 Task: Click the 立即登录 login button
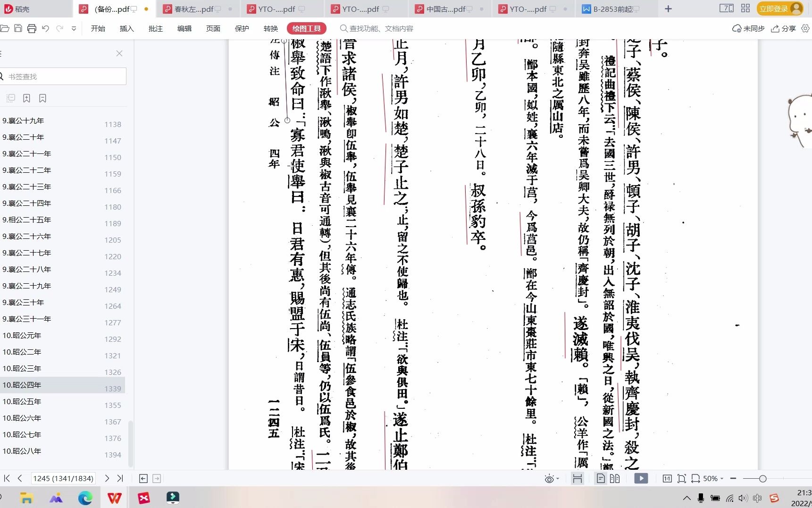tap(779, 9)
